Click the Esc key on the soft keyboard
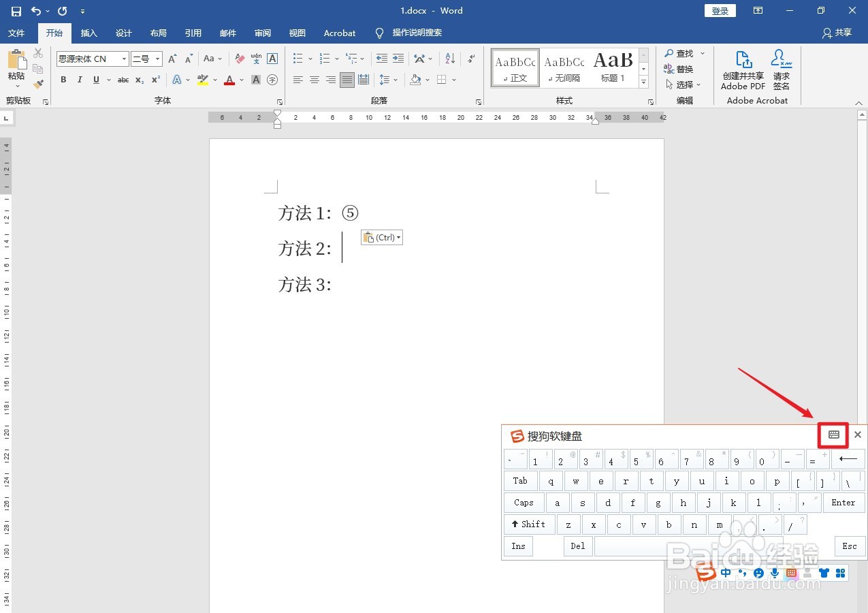Viewport: 868px width, 613px height. click(x=850, y=546)
